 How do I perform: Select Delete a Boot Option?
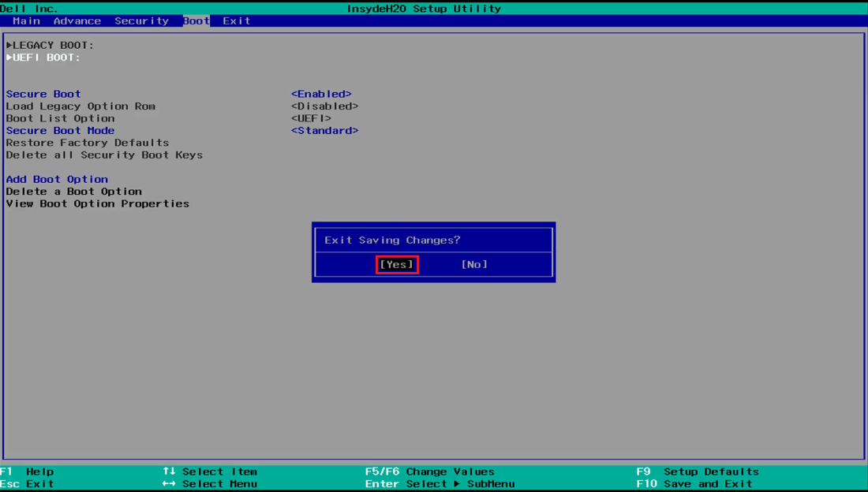pyautogui.click(x=74, y=192)
